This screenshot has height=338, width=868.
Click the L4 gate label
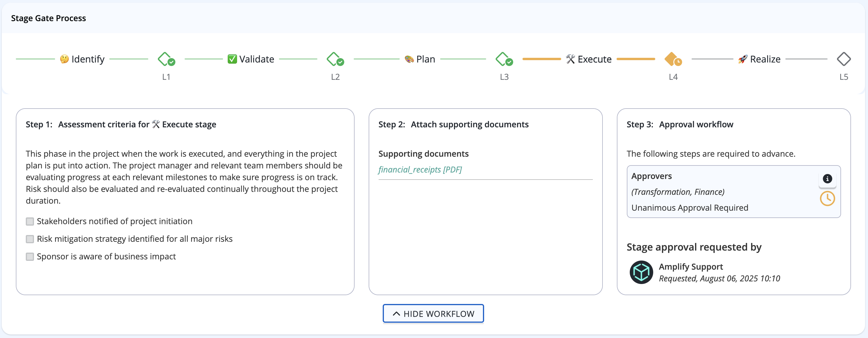click(x=673, y=77)
